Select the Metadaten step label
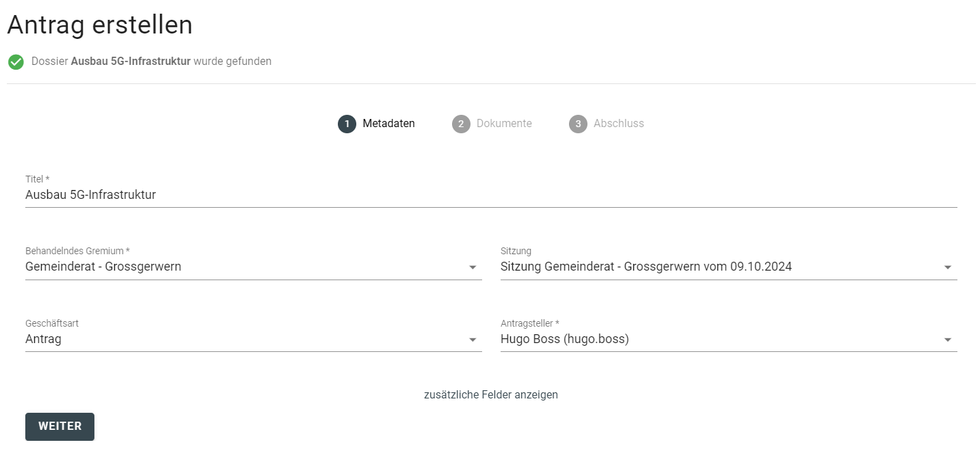Image resolution: width=980 pixels, height=462 pixels. [388, 124]
